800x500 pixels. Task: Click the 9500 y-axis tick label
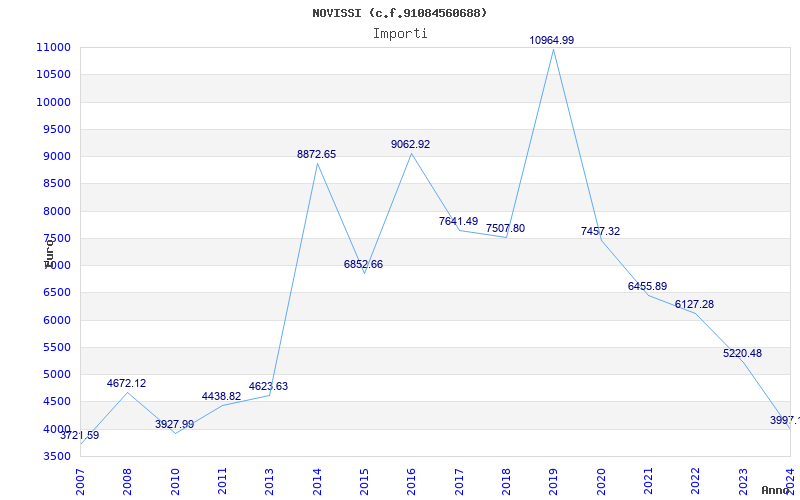[56, 129]
